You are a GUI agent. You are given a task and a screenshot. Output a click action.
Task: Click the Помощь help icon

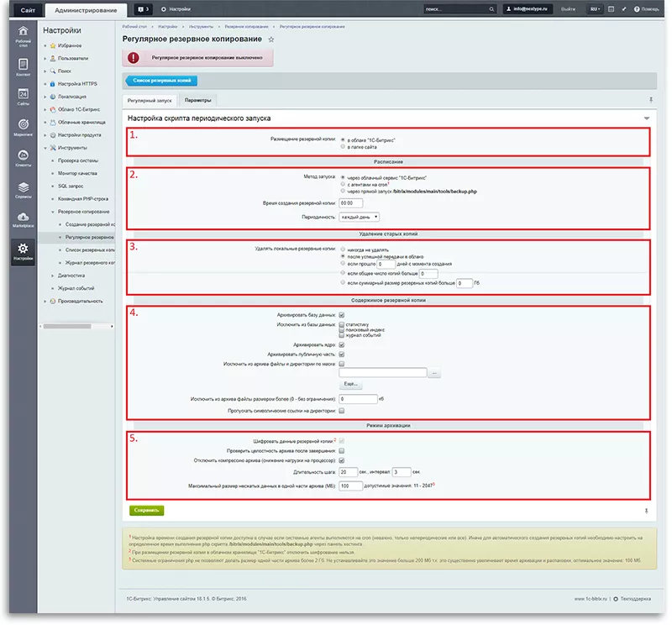tap(637, 9)
